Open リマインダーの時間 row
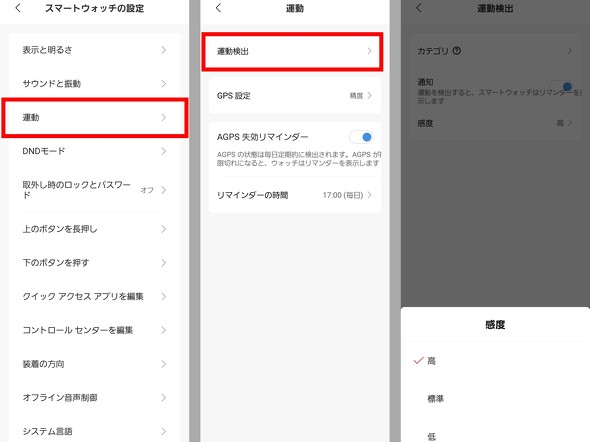 (295, 195)
